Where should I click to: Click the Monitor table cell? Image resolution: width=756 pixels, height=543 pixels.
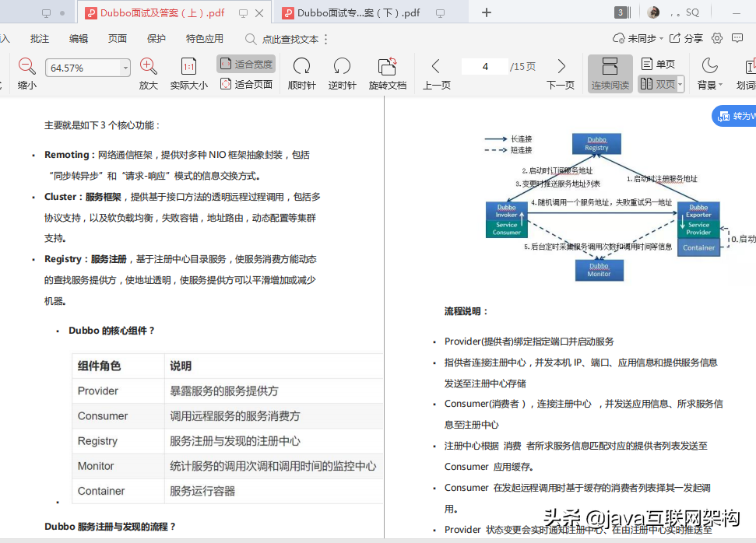point(118,466)
